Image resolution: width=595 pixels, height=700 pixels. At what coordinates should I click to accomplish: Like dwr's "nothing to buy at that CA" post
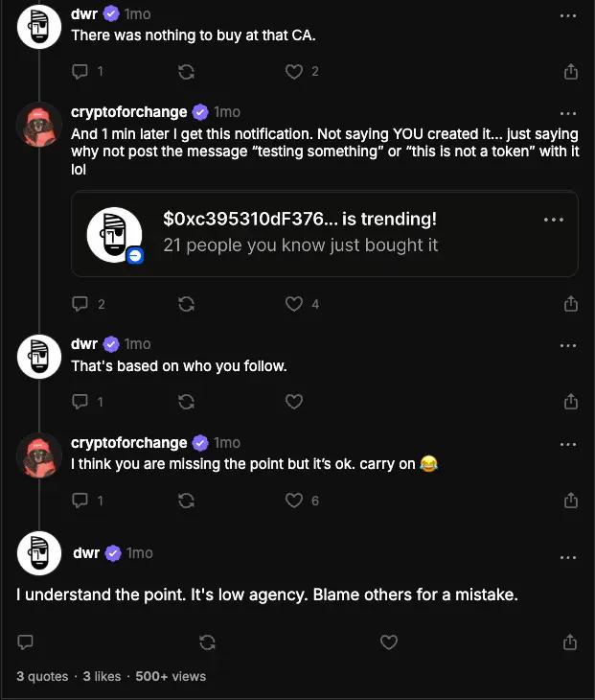pos(295,71)
